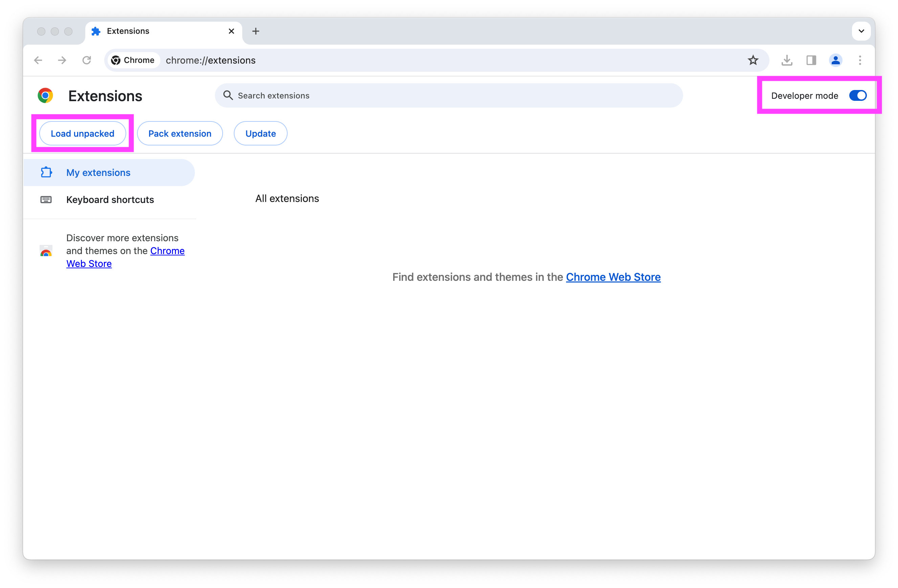Screen dimensions: 898x588
Task: Click the Pack extension button
Action: [x=180, y=134]
